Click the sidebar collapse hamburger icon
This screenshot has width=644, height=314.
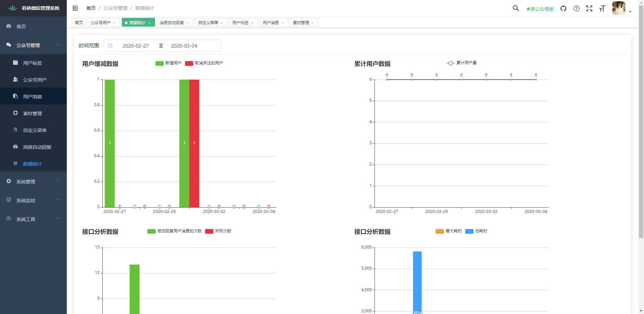click(x=75, y=8)
